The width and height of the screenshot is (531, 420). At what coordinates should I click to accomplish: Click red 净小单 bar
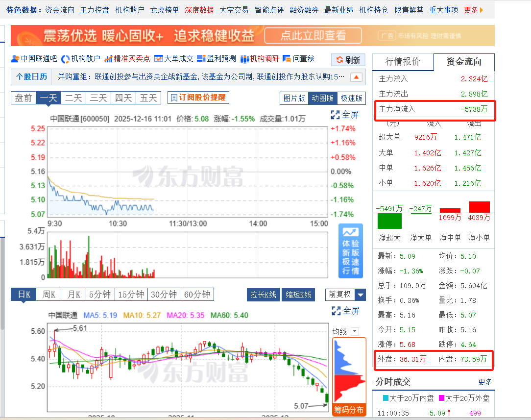pos(479,207)
